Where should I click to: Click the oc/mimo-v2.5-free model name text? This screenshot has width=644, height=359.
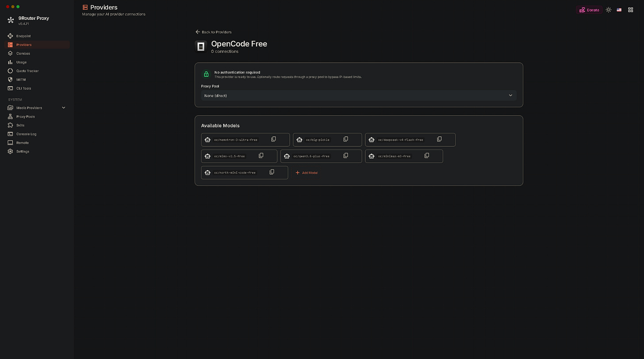point(230,156)
